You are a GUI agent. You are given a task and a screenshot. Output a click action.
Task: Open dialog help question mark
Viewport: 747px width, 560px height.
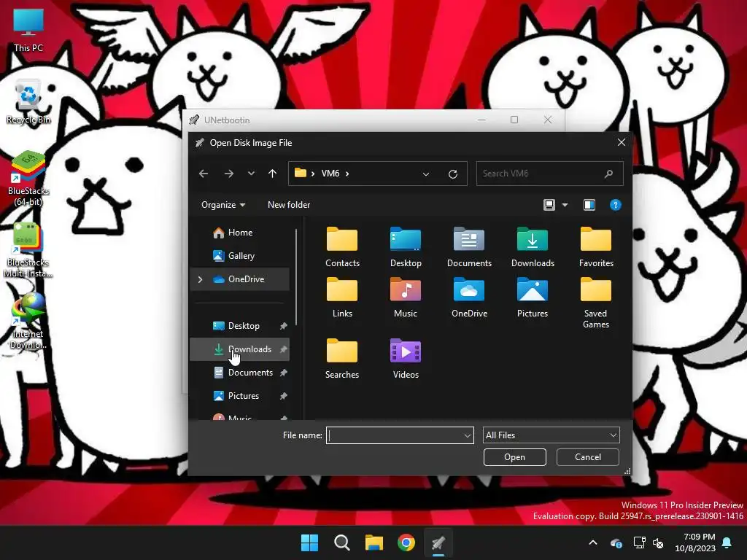pyautogui.click(x=615, y=205)
